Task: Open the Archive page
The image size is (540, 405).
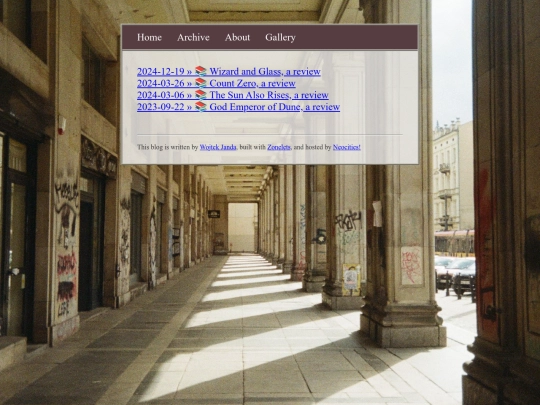Action: [x=193, y=37]
